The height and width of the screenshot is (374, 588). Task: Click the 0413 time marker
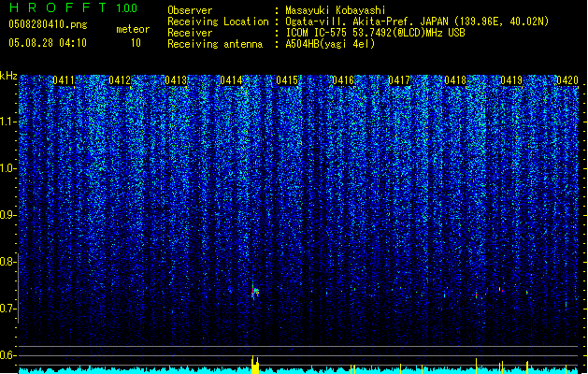[x=176, y=80]
